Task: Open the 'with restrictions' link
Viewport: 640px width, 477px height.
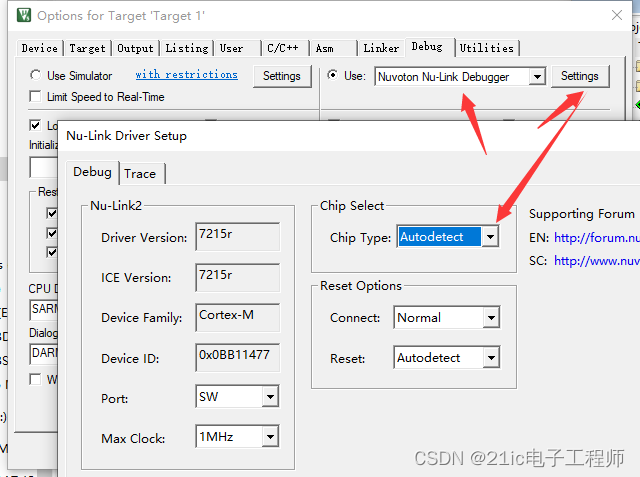Action: coord(187,75)
